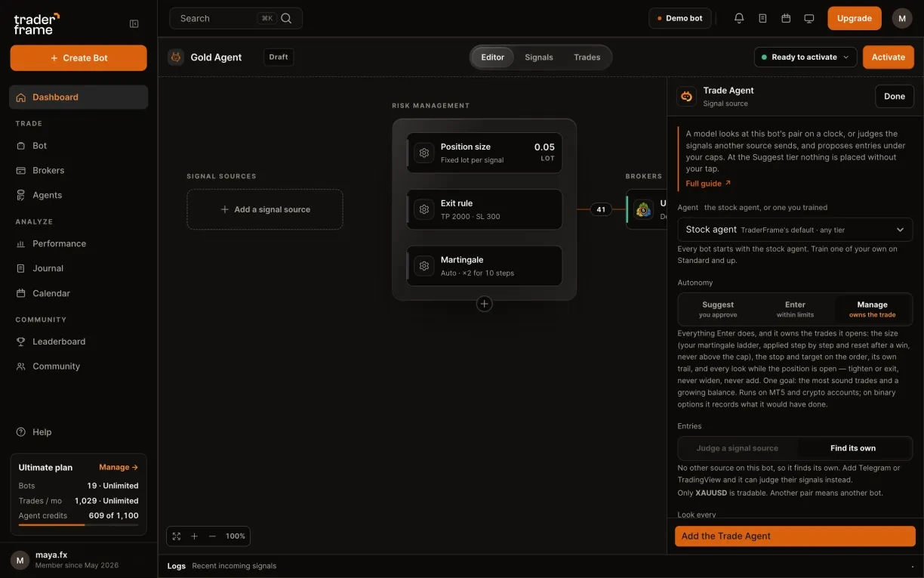
Task: Open the Position size card
Action: click(485, 153)
